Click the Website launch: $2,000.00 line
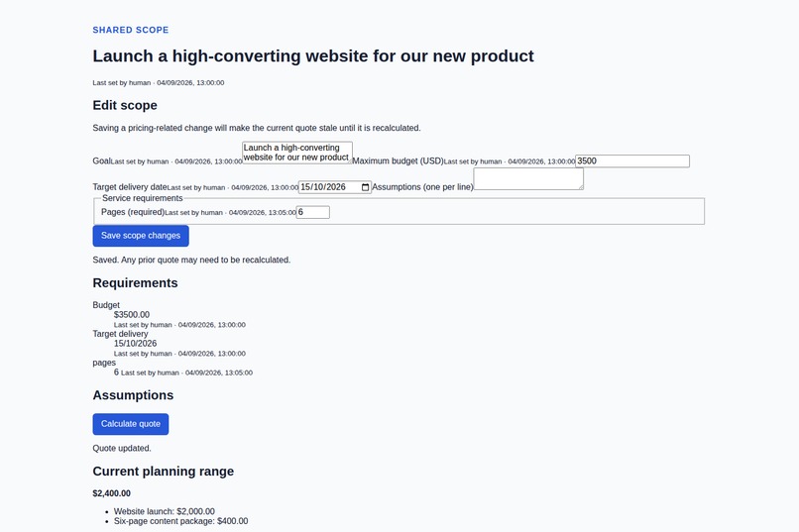Viewport: 799px width, 532px height. click(x=165, y=511)
